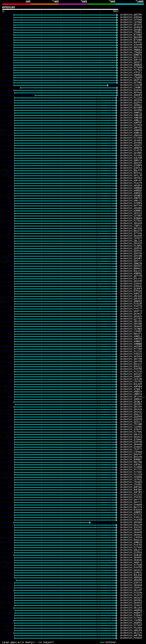Open hit UniRef100_Q39341

click(131, 17)
